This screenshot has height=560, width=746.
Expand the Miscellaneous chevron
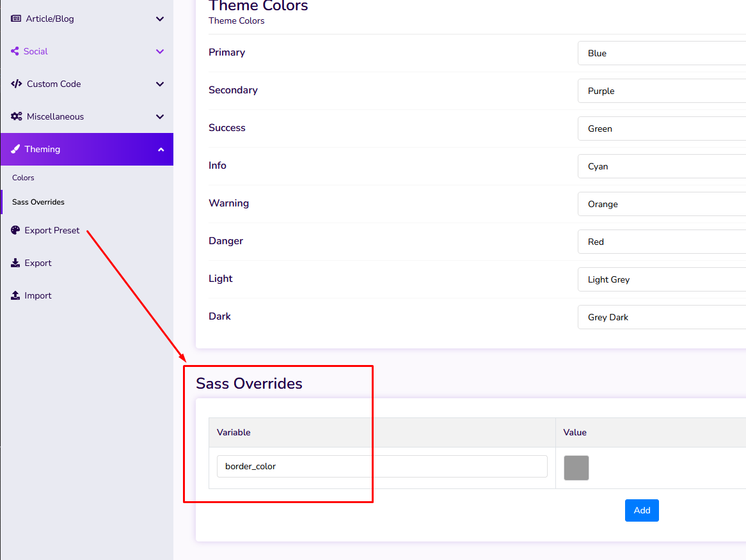pos(160,116)
